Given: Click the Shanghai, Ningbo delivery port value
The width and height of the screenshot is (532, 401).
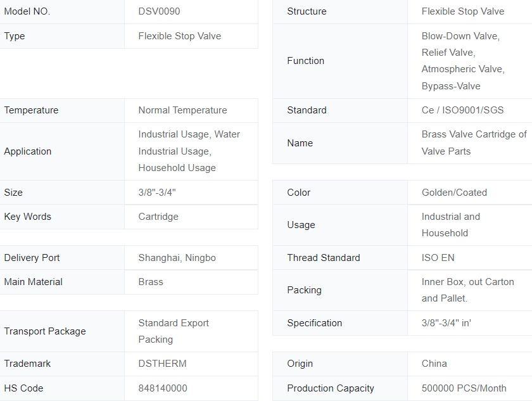Looking at the screenshot, I should 177,258.
